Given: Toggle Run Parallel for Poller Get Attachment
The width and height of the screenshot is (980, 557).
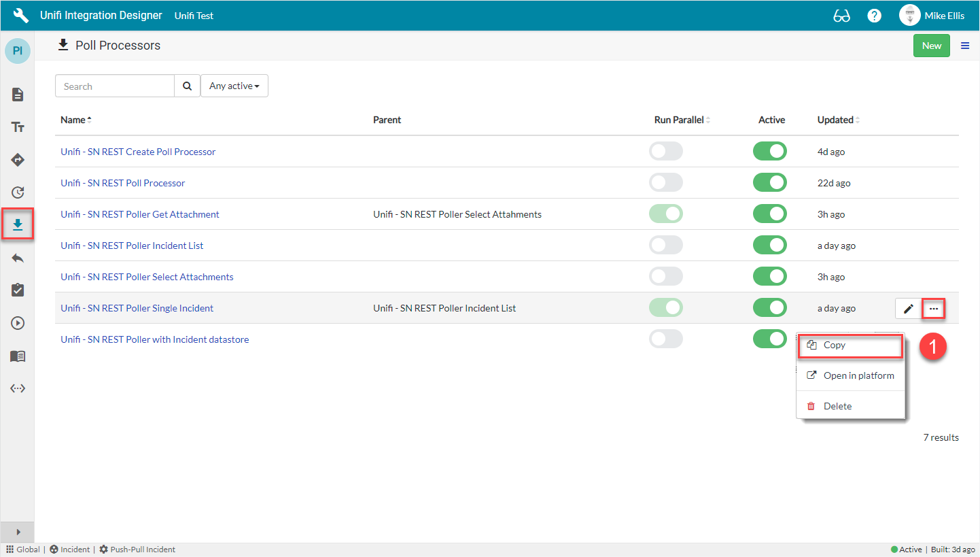Looking at the screenshot, I should point(665,214).
